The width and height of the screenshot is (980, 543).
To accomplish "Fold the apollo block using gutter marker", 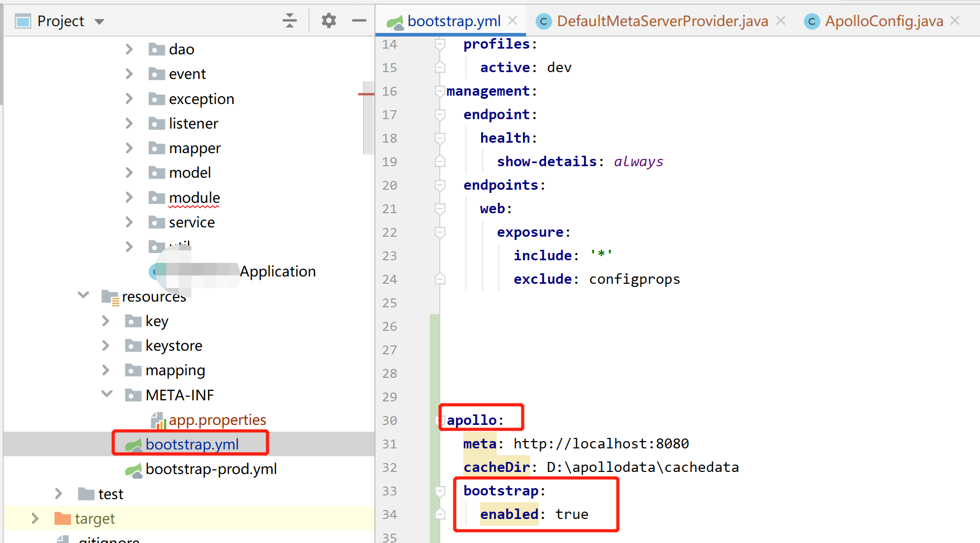I will point(439,420).
